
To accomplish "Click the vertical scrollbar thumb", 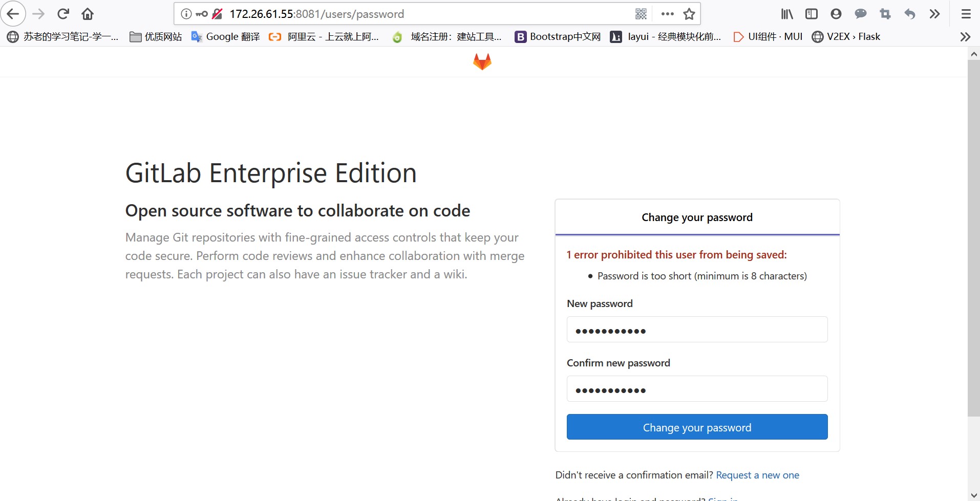I will (974, 238).
